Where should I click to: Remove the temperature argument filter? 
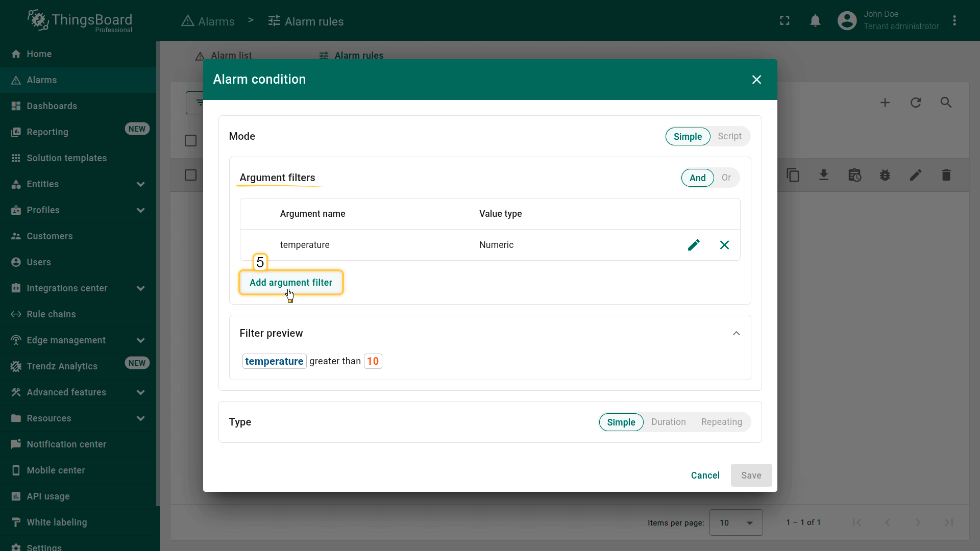724,245
